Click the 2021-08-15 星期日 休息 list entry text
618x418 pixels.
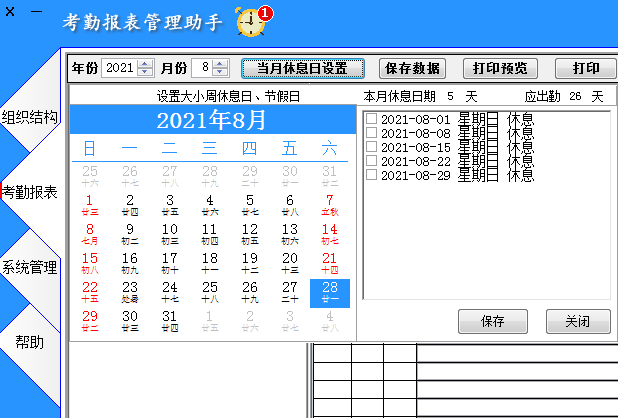pyautogui.click(x=457, y=147)
